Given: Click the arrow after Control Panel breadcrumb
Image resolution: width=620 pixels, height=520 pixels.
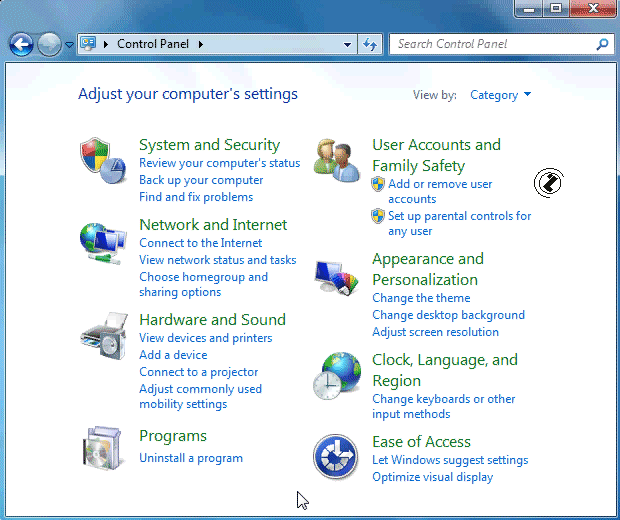Looking at the screenshot, I should pyautogui.click(x=201, y=44).
